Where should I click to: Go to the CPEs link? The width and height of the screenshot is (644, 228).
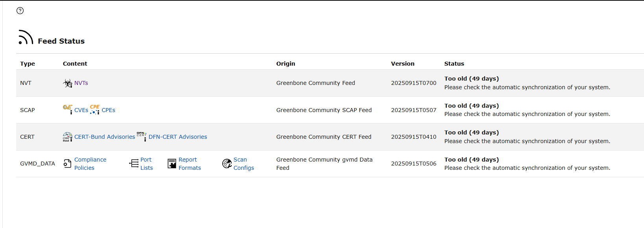coord(108,110)
